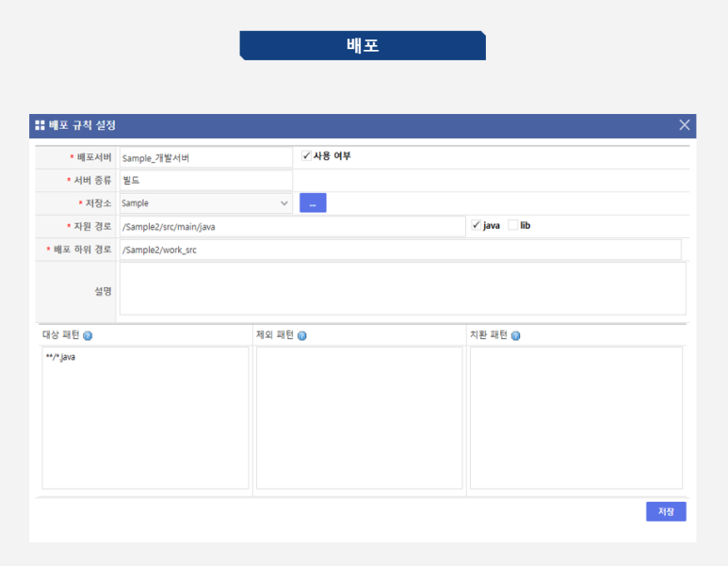728x566 pixels.
Task: Click inside the 설명 text area
Action: pyautogui.click(x=402, y=288)
